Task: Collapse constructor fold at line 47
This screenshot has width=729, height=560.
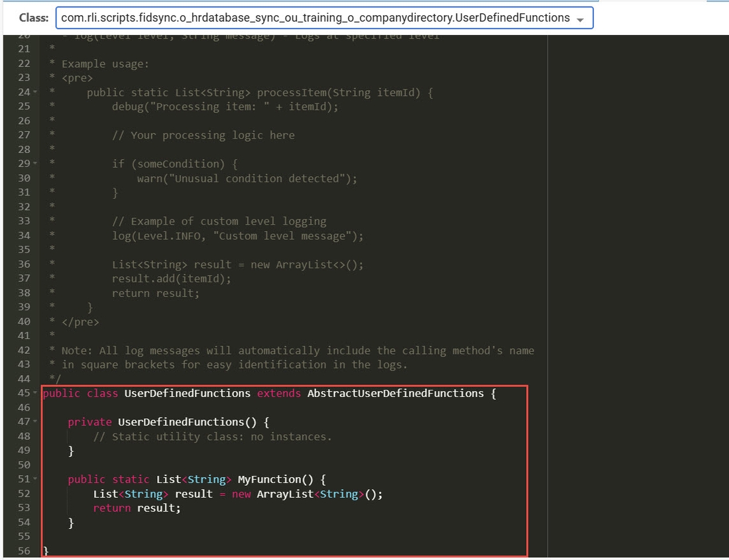Action: pos(35,421)
